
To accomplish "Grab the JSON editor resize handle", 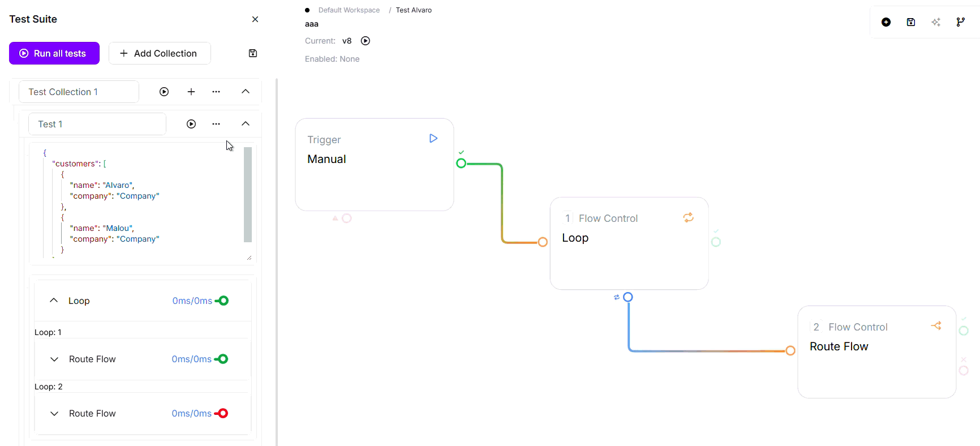I will pyautogui.click(x=250, y=258).
